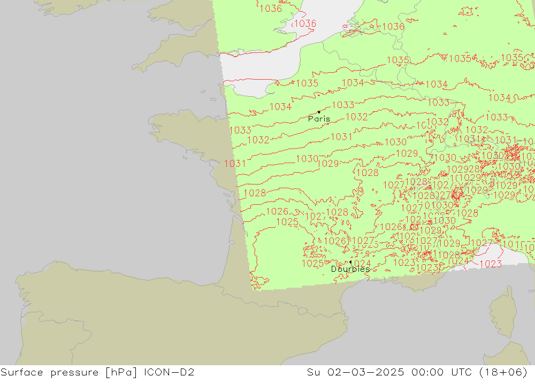Click the Dourbies city label

click(350, 269)
